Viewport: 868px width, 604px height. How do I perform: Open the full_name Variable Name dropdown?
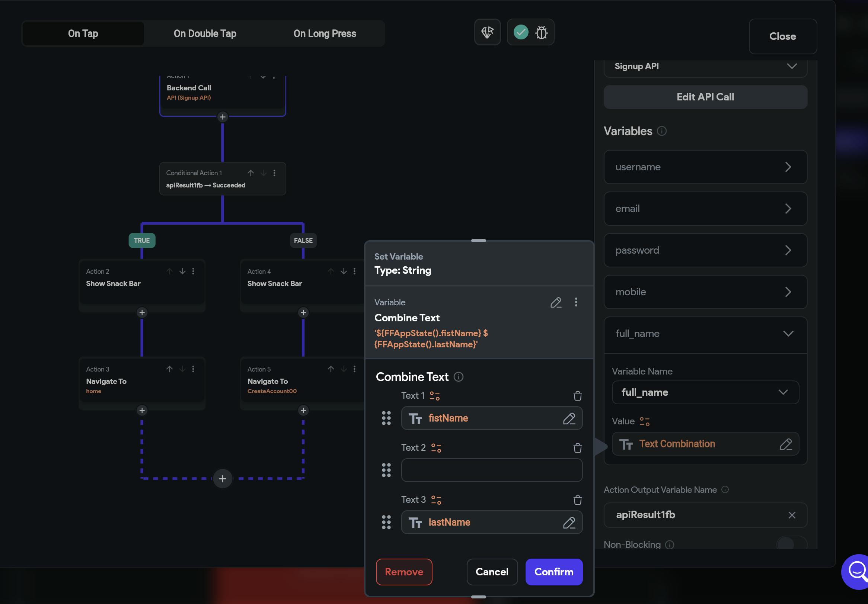[x=705, y=392]
